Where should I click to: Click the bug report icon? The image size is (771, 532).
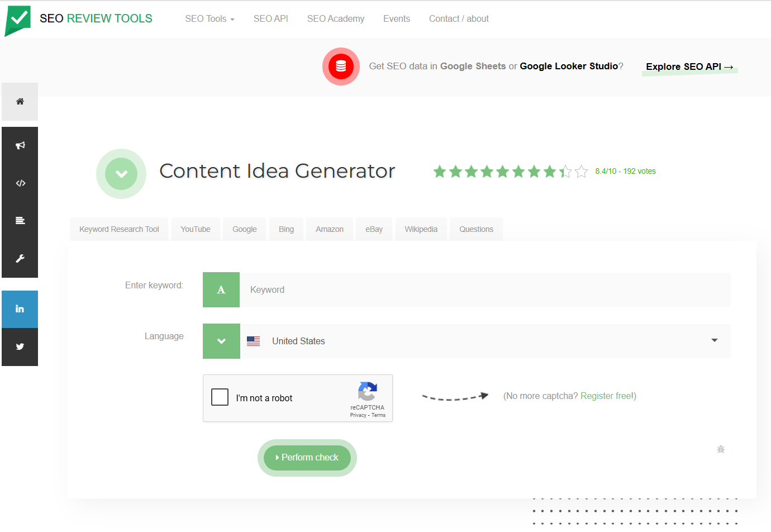721,449
